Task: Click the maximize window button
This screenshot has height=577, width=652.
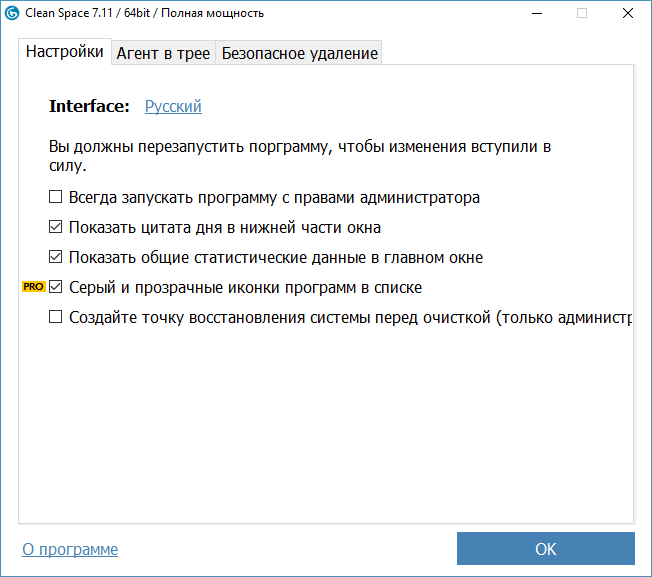Action: point(582,13)
